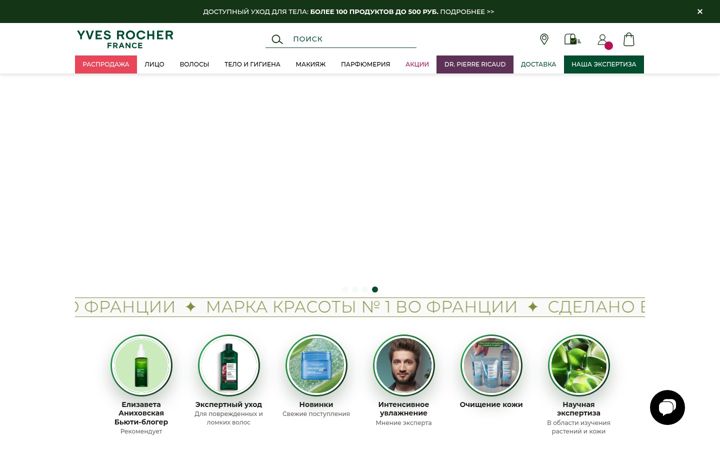720x450 pixels.
Task: Follow the ПОДРОБНЕЕ >> link in the banner
Action: click(x=467, y=11)
